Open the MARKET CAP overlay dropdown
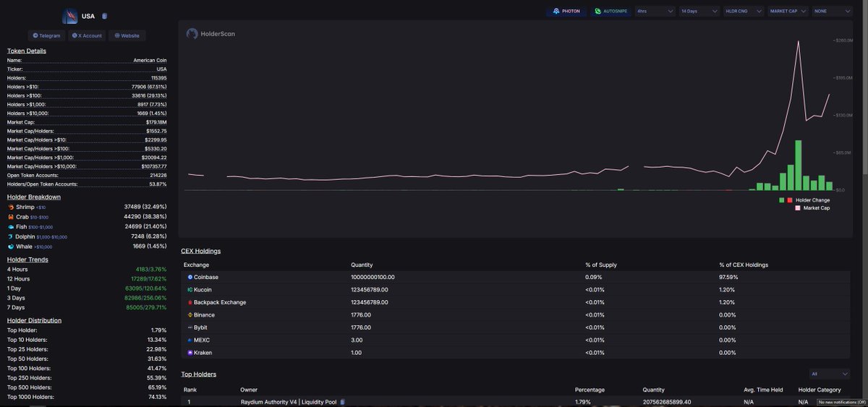The height and width of the screenshot is (407, 868). (788, 12)
